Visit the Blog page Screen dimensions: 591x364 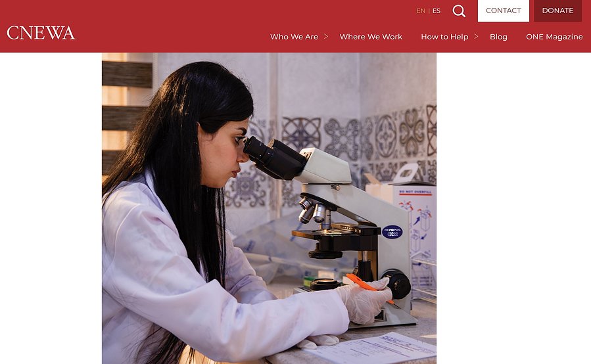tap(498, 37)
